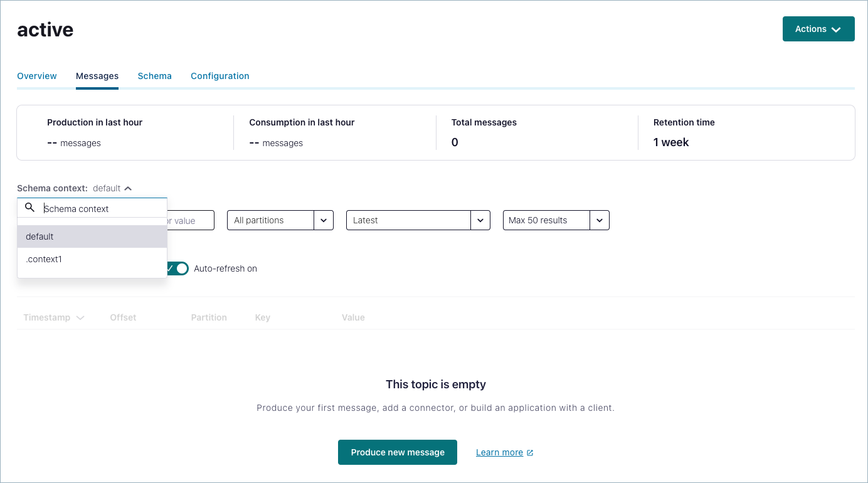Open the Schema tab
The image size is (868, 483).
click(154, 76)
